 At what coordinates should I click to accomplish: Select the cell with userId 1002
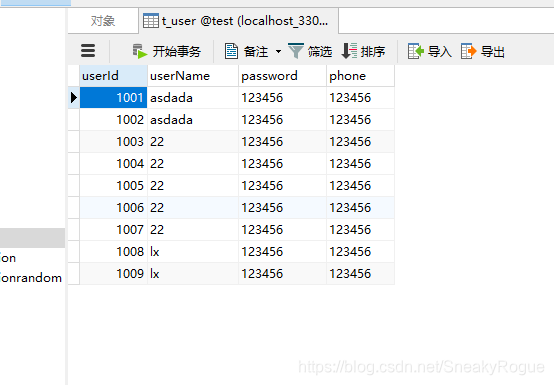tap(113, 120)
